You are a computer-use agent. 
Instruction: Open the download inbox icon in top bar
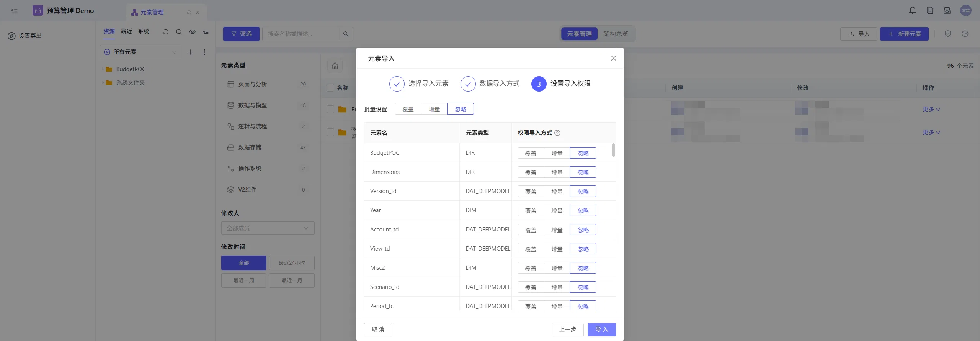(x=947, y=11)
